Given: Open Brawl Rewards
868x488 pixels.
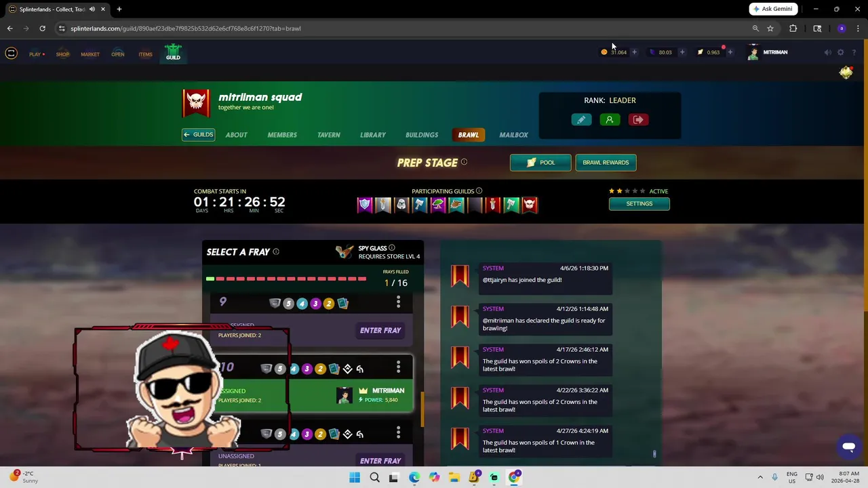Looking at the screenshot, I should tap(606, 163).
